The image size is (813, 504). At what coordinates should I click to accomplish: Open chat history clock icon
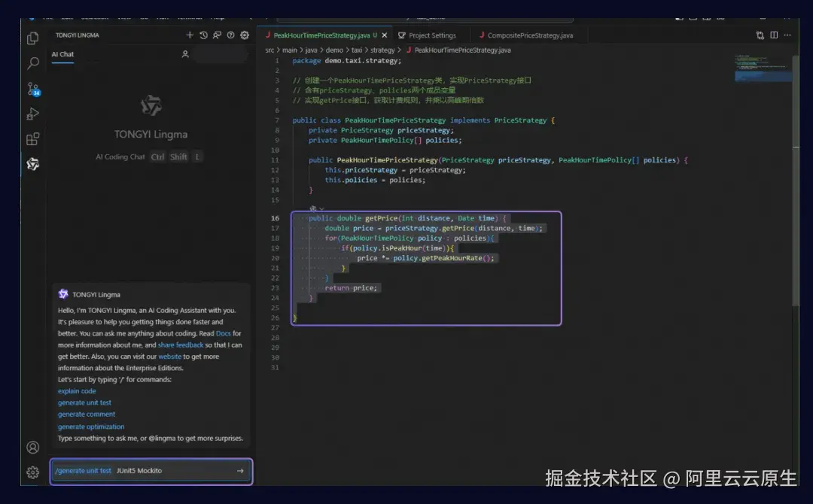(x=203, y=35)
